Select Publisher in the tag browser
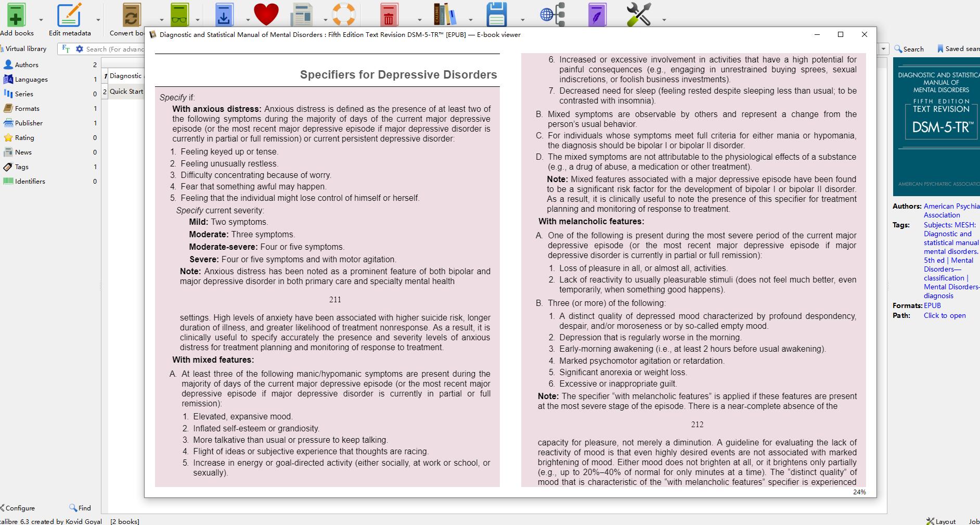The width and height of the screenshot is (980, 525). 29,123
